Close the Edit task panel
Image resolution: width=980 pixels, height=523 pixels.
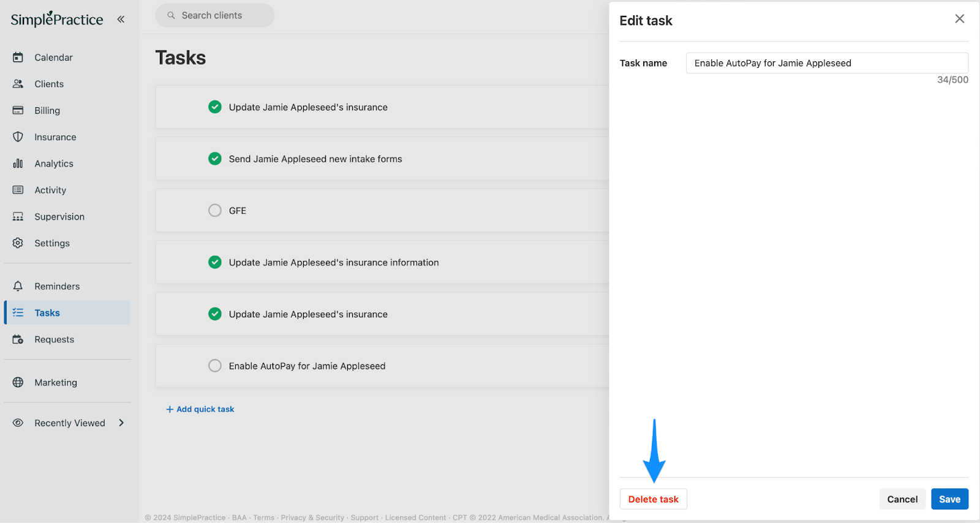(959, 19)
